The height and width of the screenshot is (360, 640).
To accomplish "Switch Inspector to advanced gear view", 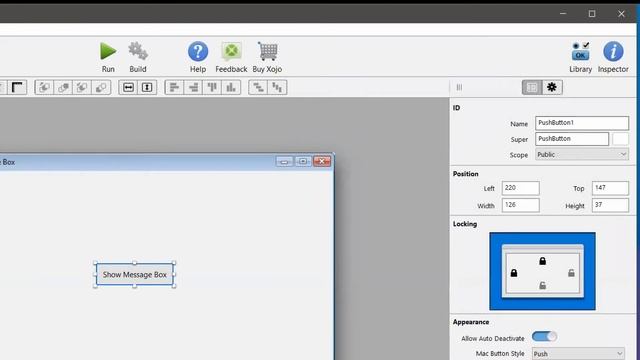I will [552, 87].
